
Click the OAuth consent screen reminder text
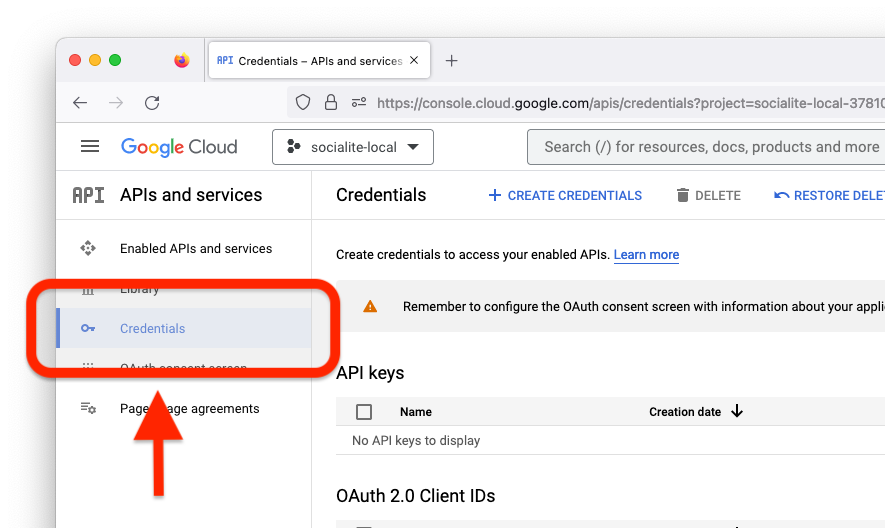point(643,307)
